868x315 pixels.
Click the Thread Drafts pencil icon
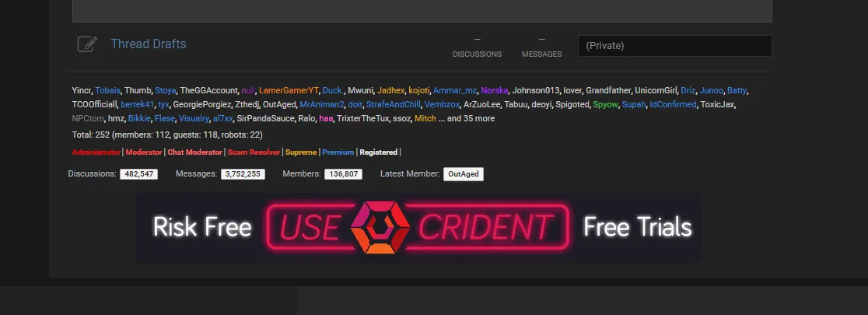pyautogui.click(x=87, y=44)
